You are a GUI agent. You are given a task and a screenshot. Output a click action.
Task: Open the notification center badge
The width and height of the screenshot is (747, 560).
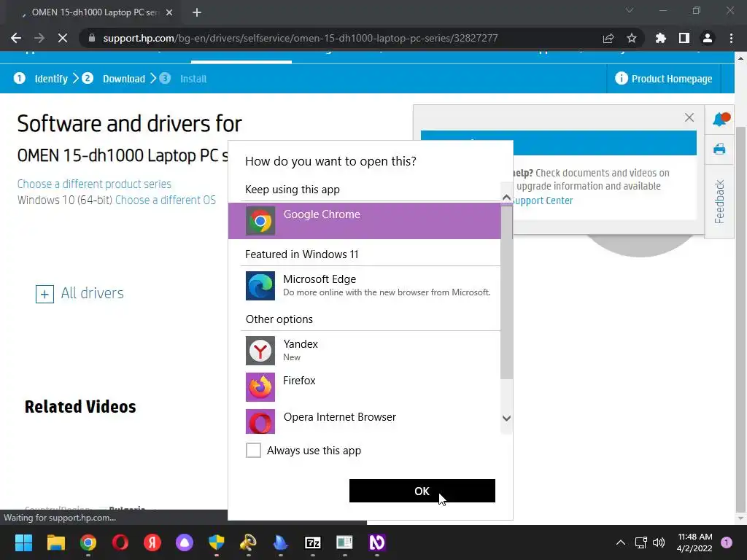[727, 542]
